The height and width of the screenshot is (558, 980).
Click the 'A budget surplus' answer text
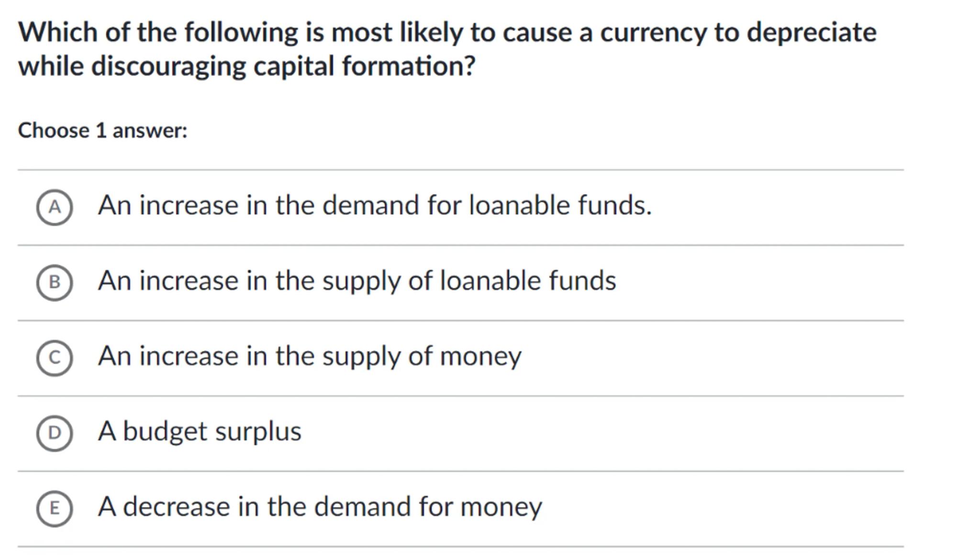click(200, 432)
